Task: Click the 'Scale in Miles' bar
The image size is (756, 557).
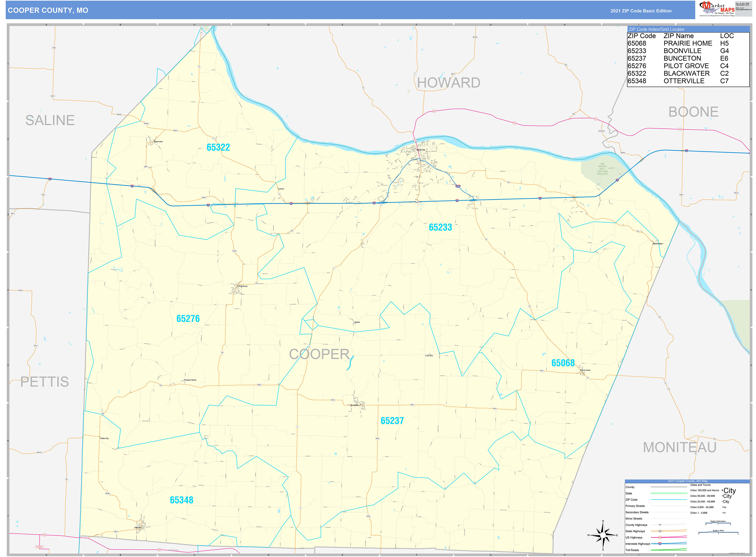Action: (x=718, y=533)
